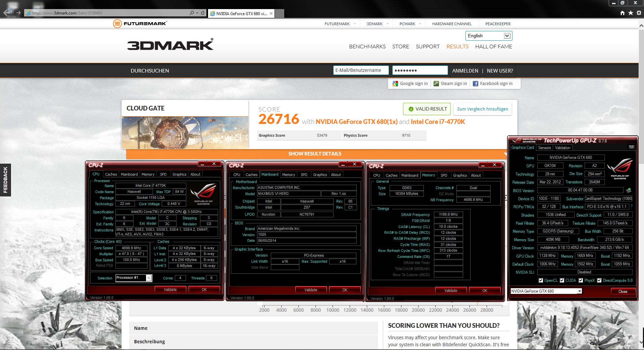Viewport: 644px width, 350px height.
Task: Close the CPU-Z Memory window with X
Action: (494, 165)
